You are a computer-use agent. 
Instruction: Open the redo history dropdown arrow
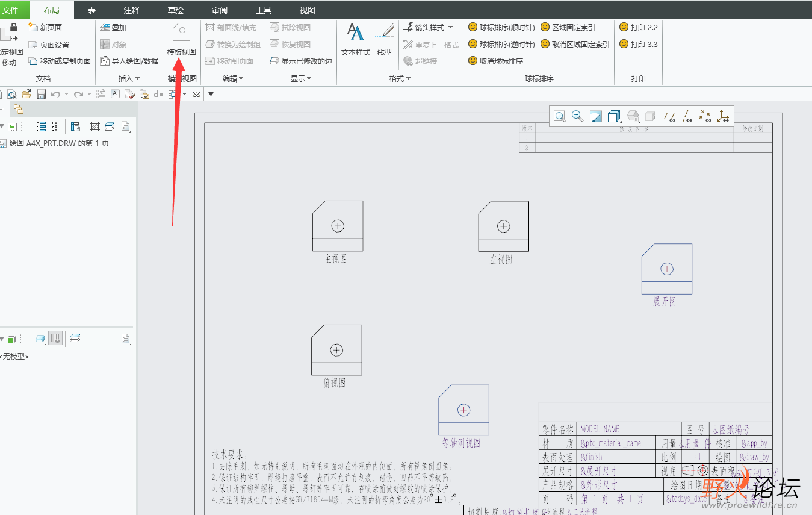89,94
